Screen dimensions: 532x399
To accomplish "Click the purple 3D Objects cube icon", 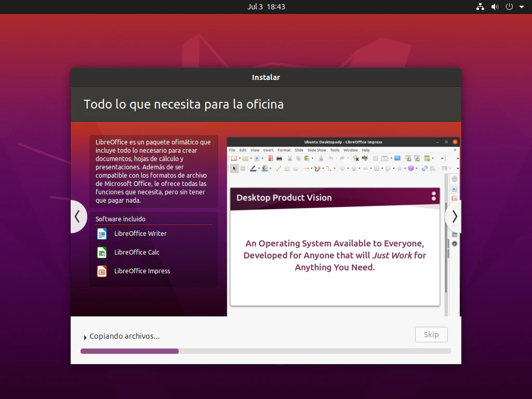I will click(x=411, y=168).
